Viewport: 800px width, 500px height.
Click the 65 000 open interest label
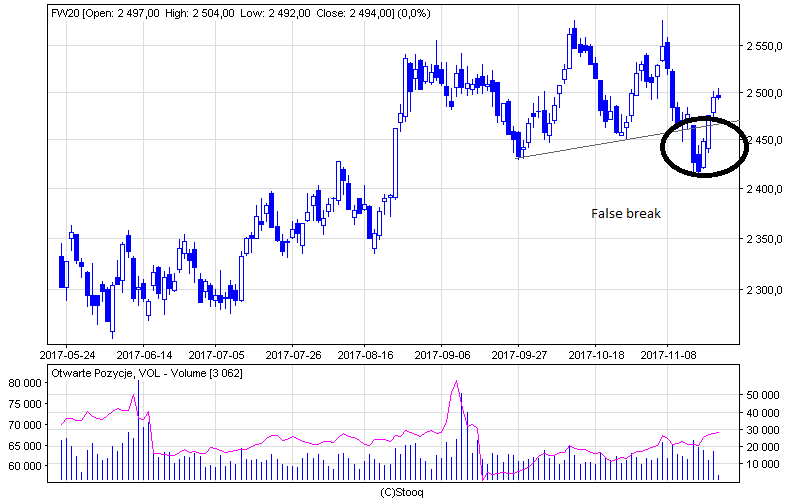(24, 446)
